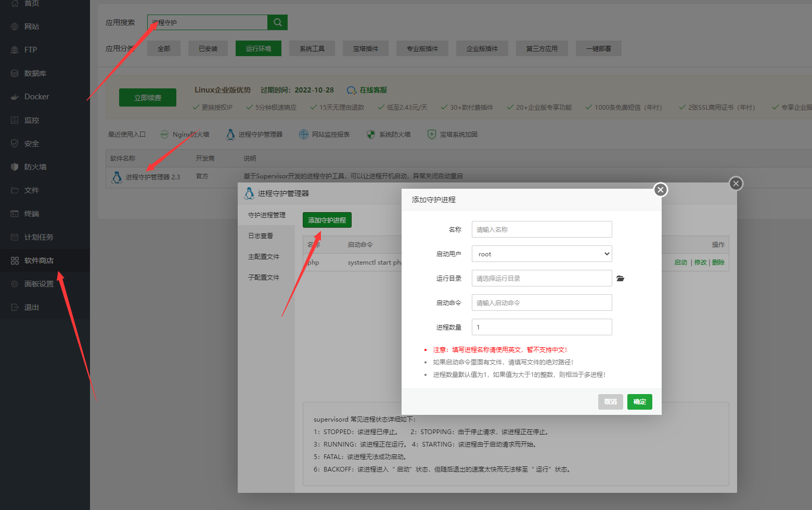Open the 网站 sidebar item
The image size is (812, 510).
pyautogui.click(x=45, y=27)
